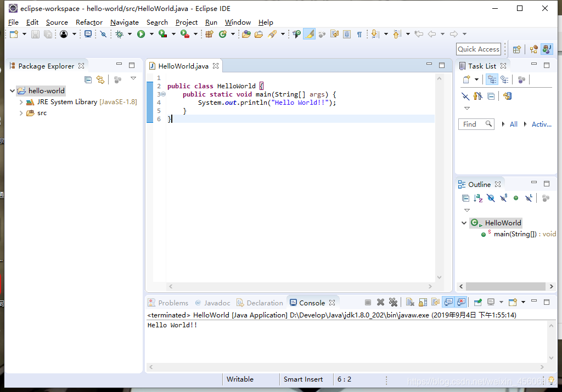Toggle Hide Non-Public Members in Outline

pyautogui.click(x=516, y=198)
